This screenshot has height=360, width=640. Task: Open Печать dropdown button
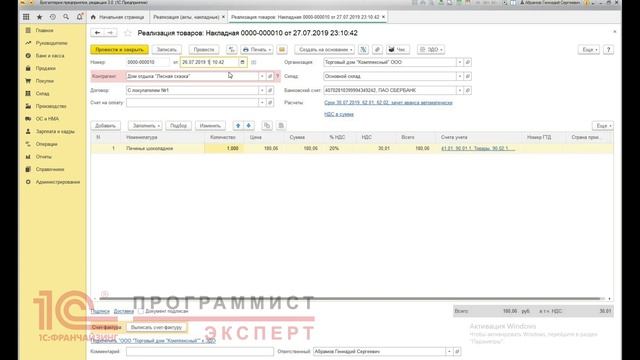[257, 49]
